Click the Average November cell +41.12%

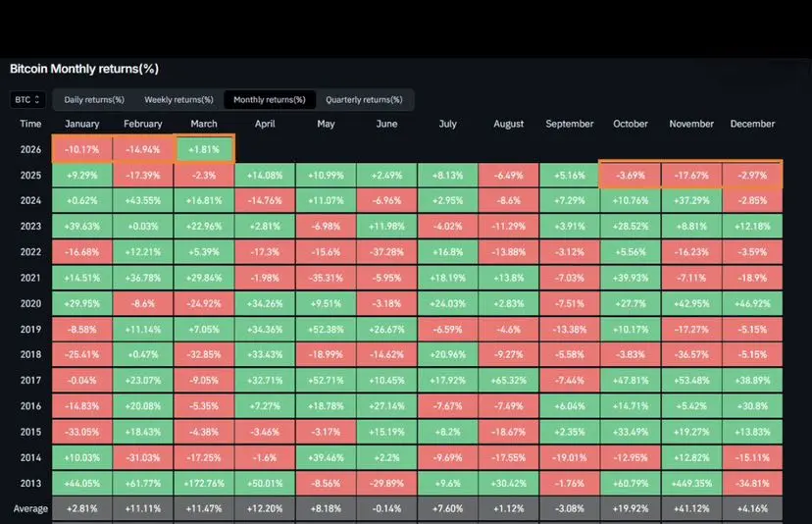[x=691, y=509]
